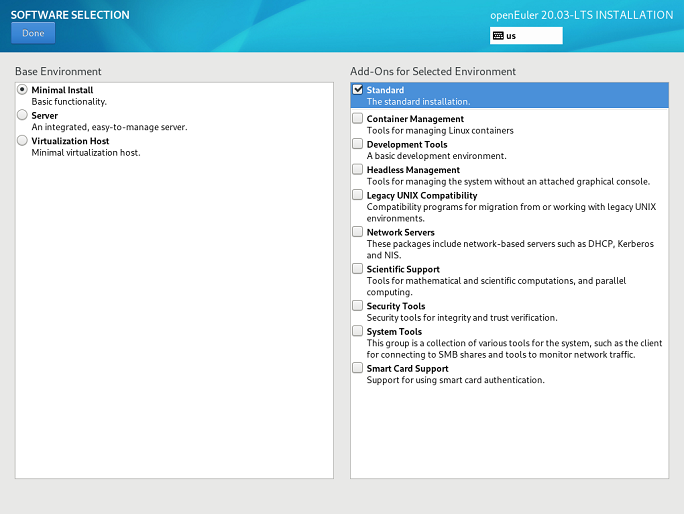The width and height of the screenshot is (684, 514).
Task: Click the Minimal virtualization host description
Action: 86,153
